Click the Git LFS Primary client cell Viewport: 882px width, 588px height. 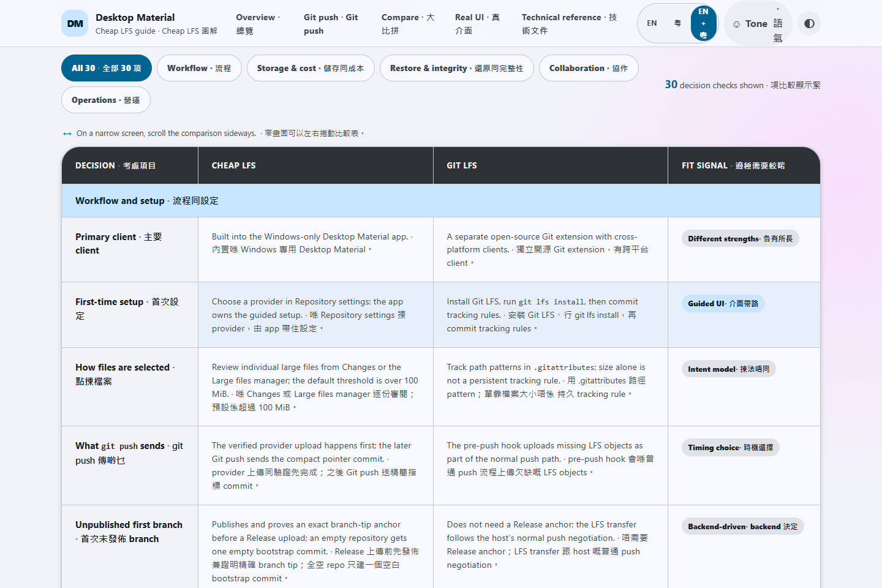pos(551,249)
